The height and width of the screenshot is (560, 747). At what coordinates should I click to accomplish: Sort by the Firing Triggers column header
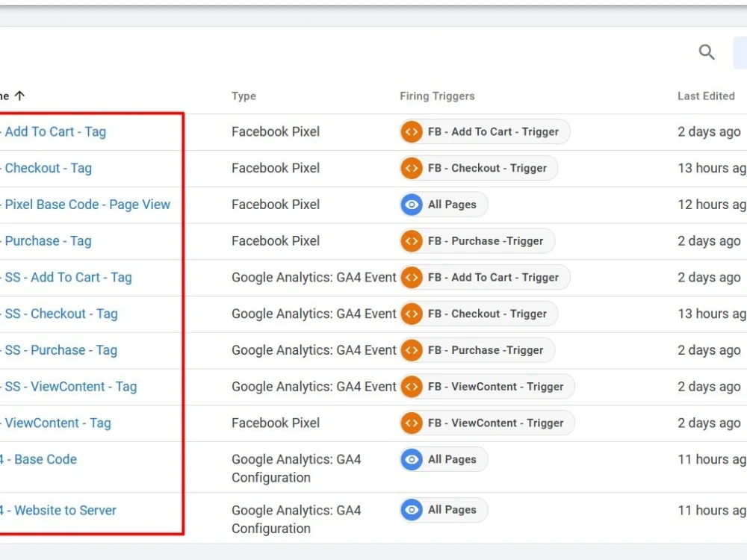(x=437, y=96)
